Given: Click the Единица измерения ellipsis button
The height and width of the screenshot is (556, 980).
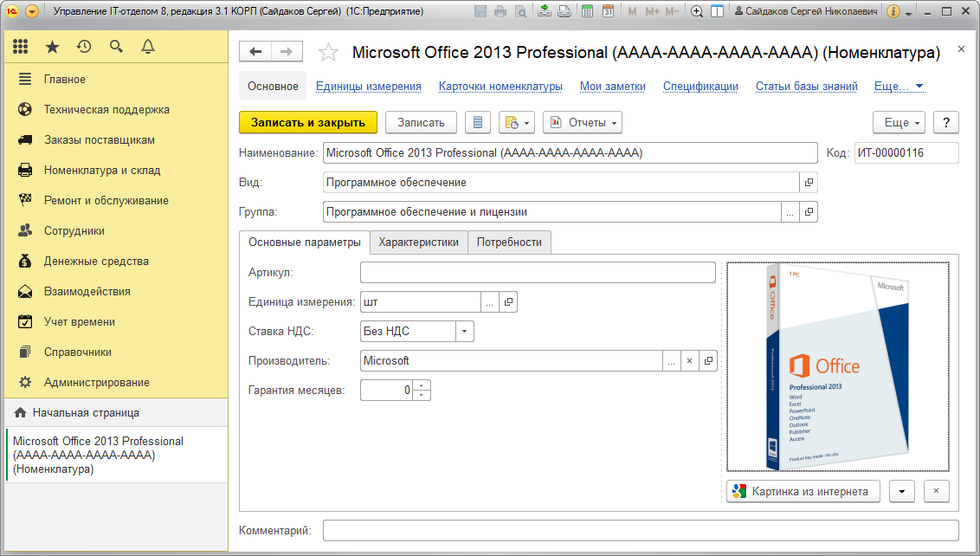Looking at the screenshot, I should click(x=489, y=302).
